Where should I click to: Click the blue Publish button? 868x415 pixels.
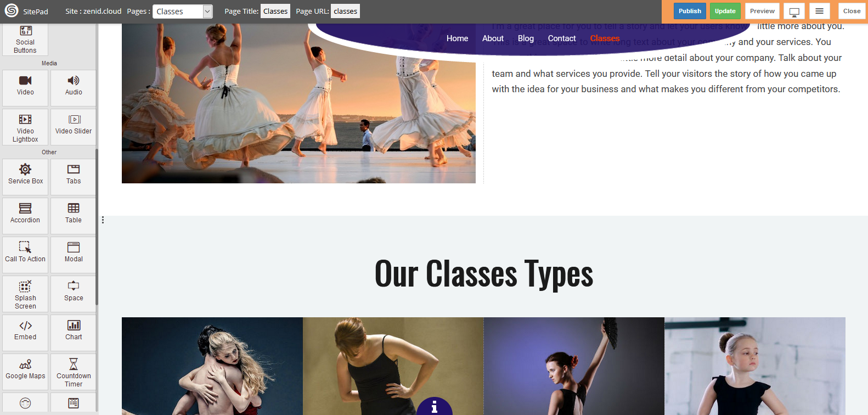pos(690,11)
